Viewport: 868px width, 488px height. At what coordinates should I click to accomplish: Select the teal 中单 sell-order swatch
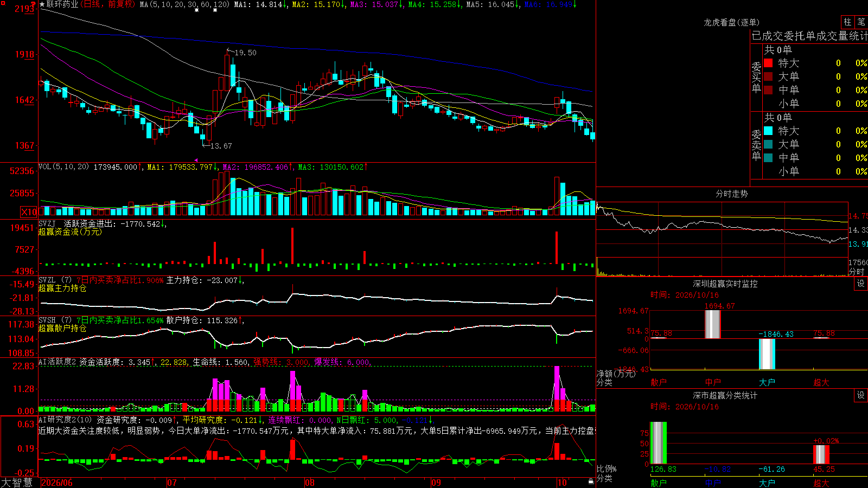pyautogui.click(x=768, y=158)
